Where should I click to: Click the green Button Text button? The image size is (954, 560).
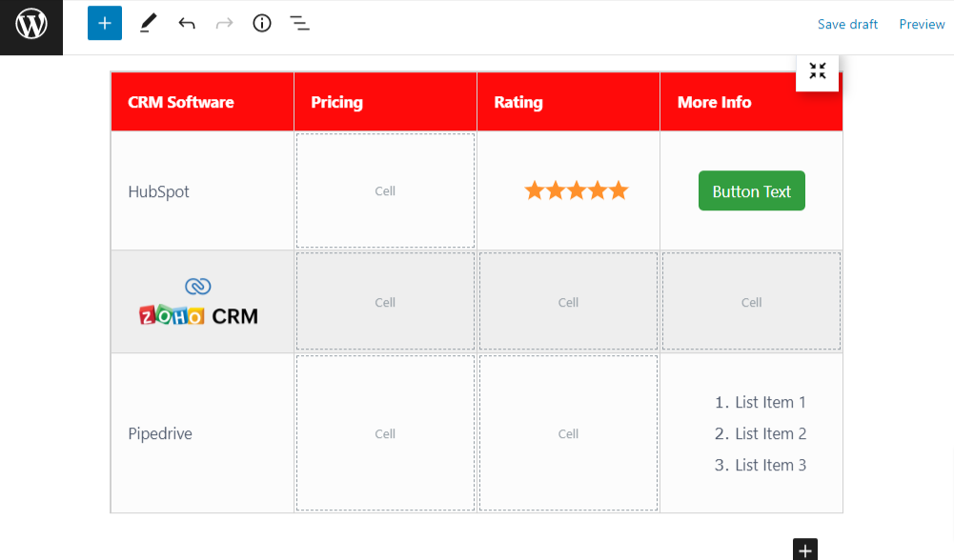point(751,190)
